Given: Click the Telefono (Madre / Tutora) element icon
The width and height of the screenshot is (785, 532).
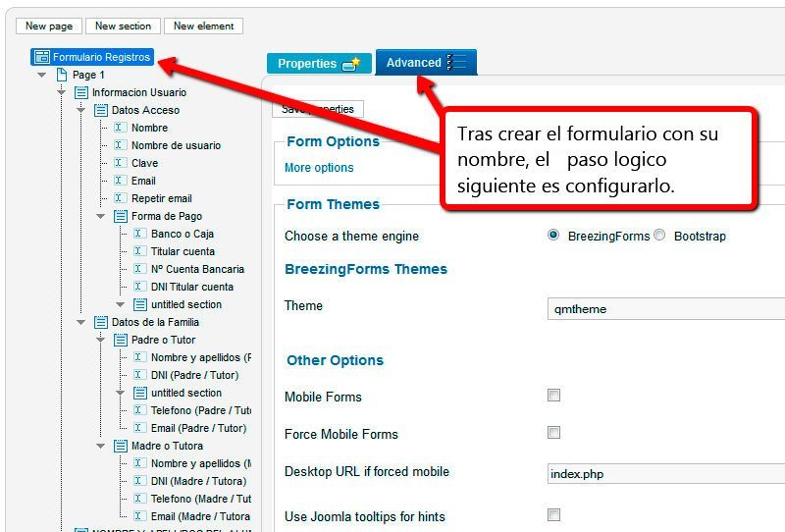Looking at the screenshot, I should 139,499.
